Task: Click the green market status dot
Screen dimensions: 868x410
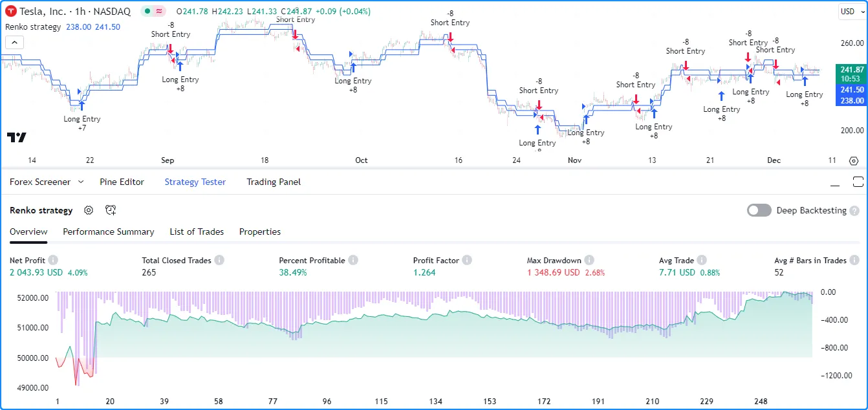Action: (x=147, y=11)
